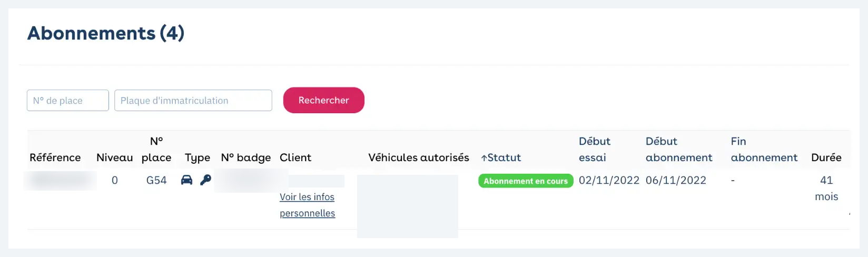Click the Niveau value 0 cell
The width and height of the screenshot is (868, 257).
(x=115, y=180)
